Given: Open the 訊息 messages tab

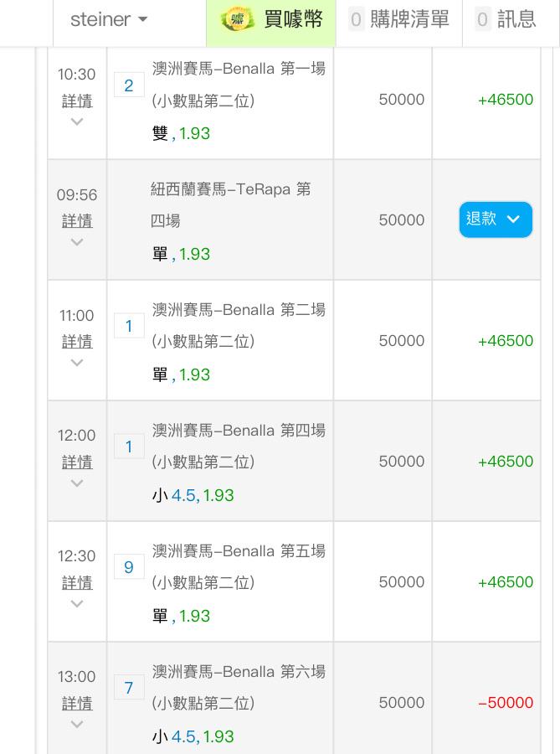Looking at the screenshot, I should 506,23.
